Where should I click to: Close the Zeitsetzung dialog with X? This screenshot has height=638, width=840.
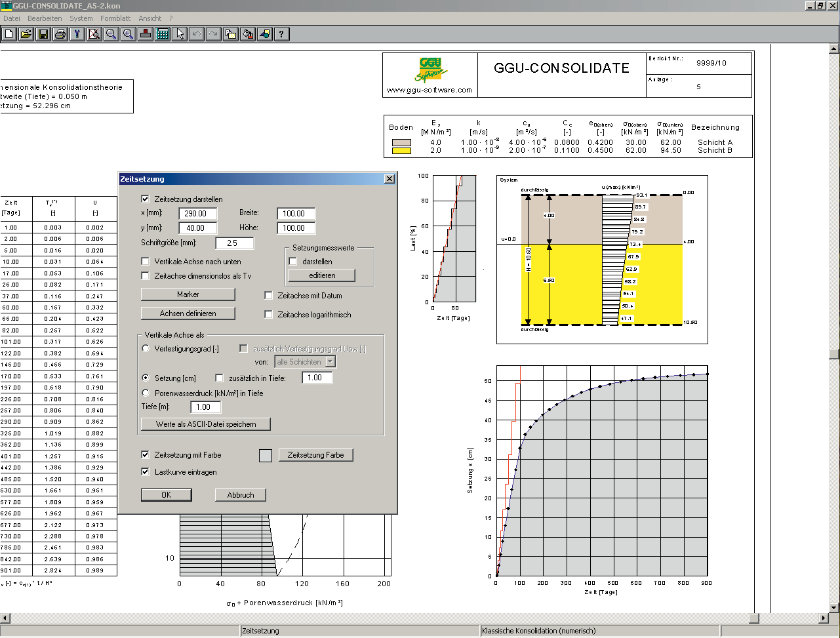coord(389,179)
